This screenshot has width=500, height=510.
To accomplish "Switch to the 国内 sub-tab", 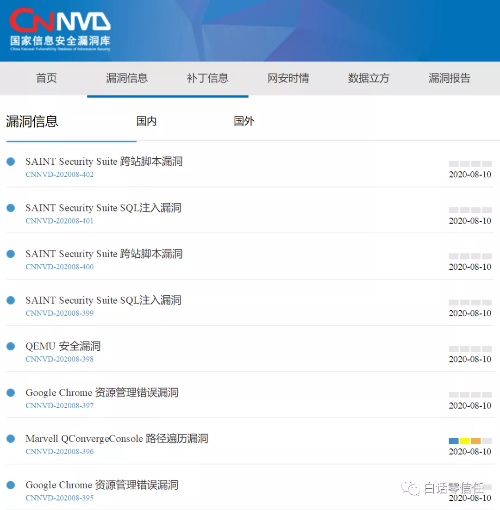I will [x=146, y=121].
